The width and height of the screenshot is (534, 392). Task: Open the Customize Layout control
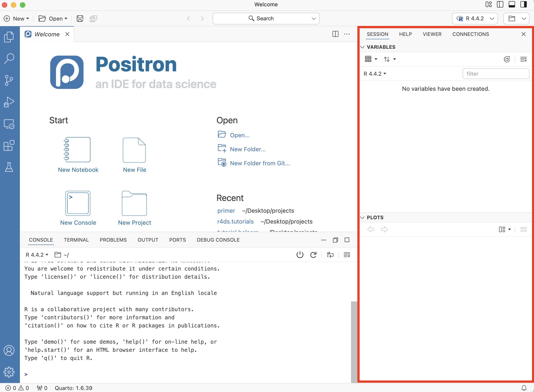[488, 5]
